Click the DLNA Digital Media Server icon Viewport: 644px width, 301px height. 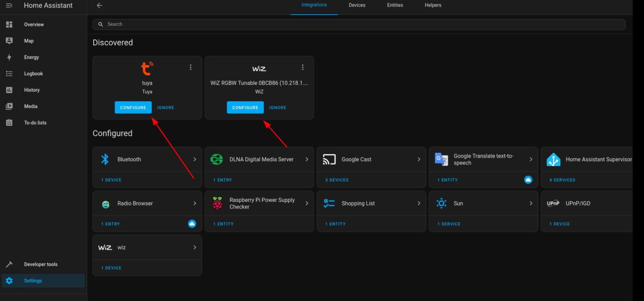(x=216, y=159)
